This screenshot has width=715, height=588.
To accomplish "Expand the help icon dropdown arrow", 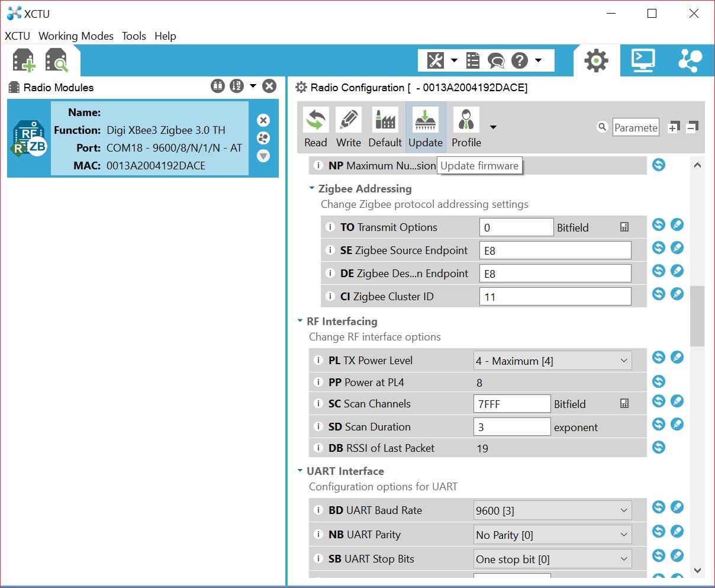I will click(538, 60).
